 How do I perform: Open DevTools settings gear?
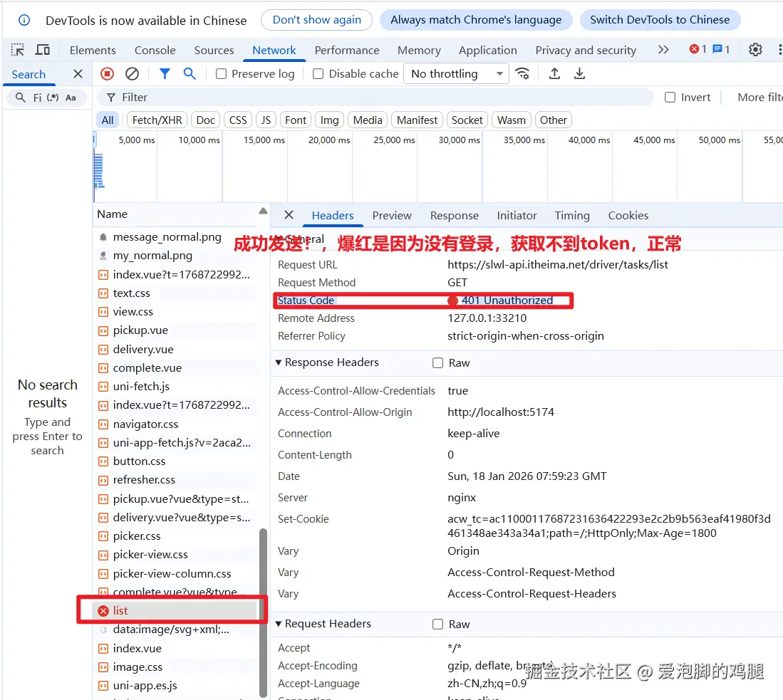755,49
